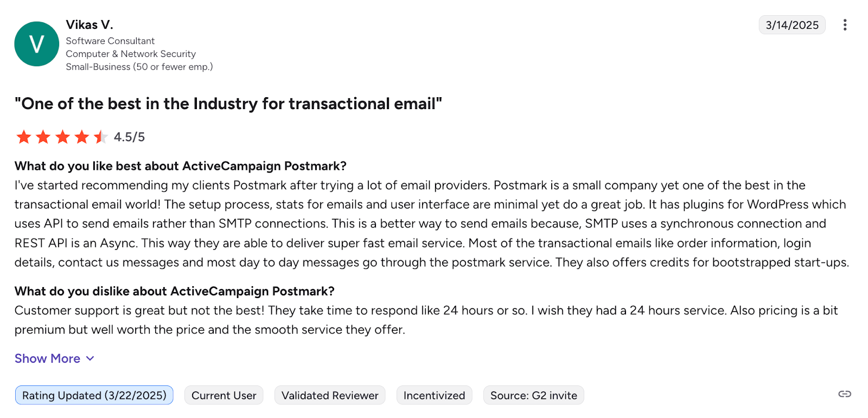Click the third red rating star
The height and width of the screenshot is (418, 868).
62,137
